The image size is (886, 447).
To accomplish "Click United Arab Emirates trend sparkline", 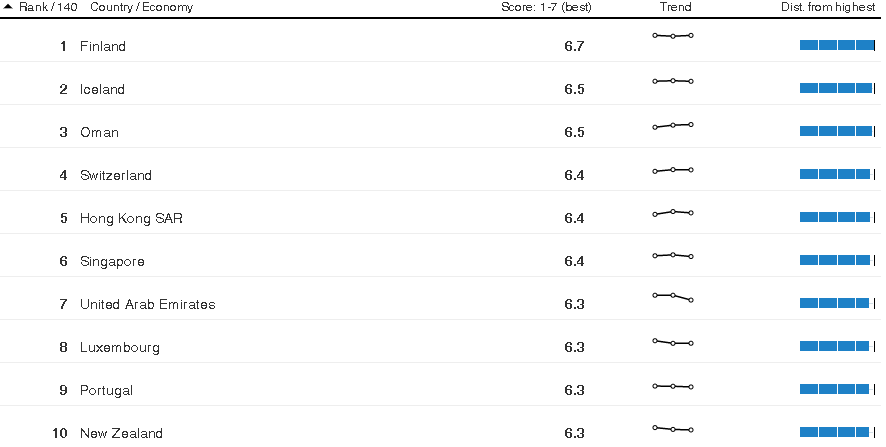I will coord(672,297).
